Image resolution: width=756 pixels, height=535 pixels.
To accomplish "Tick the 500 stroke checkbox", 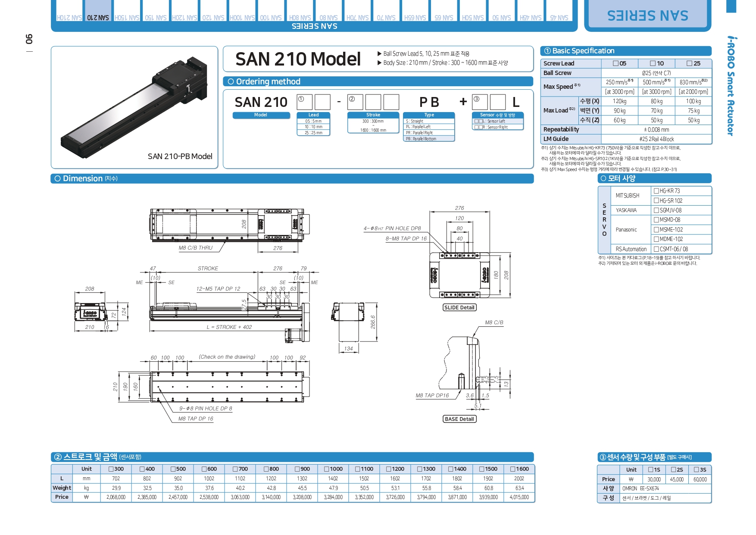I will click(x=173, y=469).
